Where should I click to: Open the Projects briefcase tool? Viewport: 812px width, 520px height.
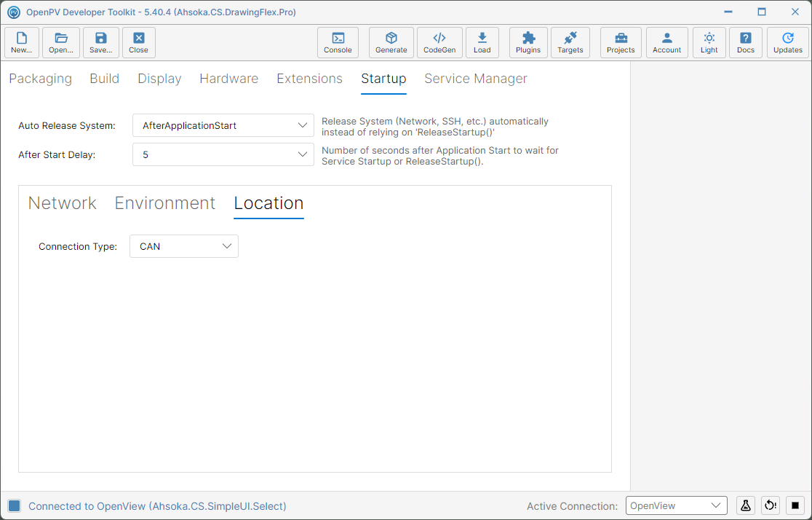[621, 42]
